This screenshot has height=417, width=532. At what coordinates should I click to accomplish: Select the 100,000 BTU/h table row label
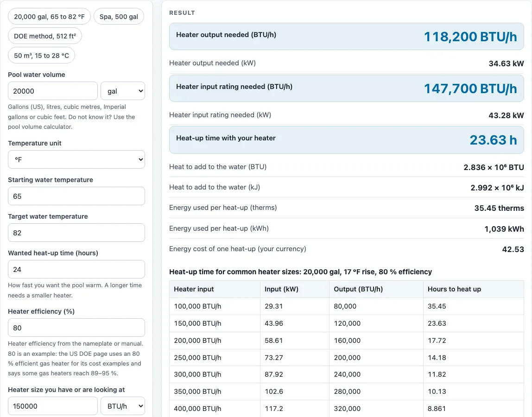click(197, 306)
